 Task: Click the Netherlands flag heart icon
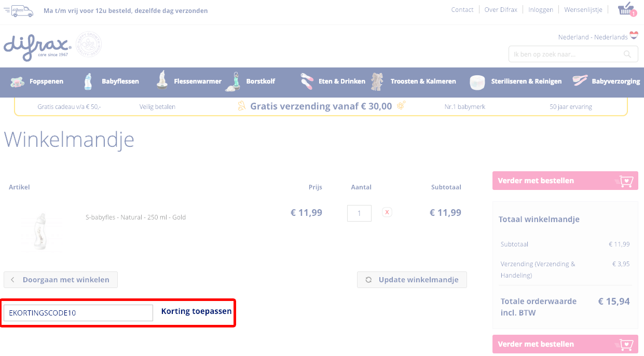coord(634,36)
